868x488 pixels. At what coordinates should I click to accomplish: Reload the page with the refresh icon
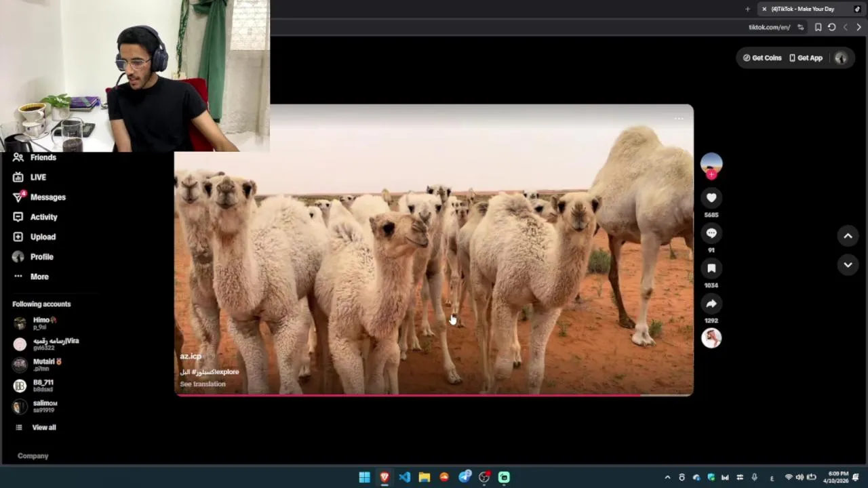pos(831,27)
